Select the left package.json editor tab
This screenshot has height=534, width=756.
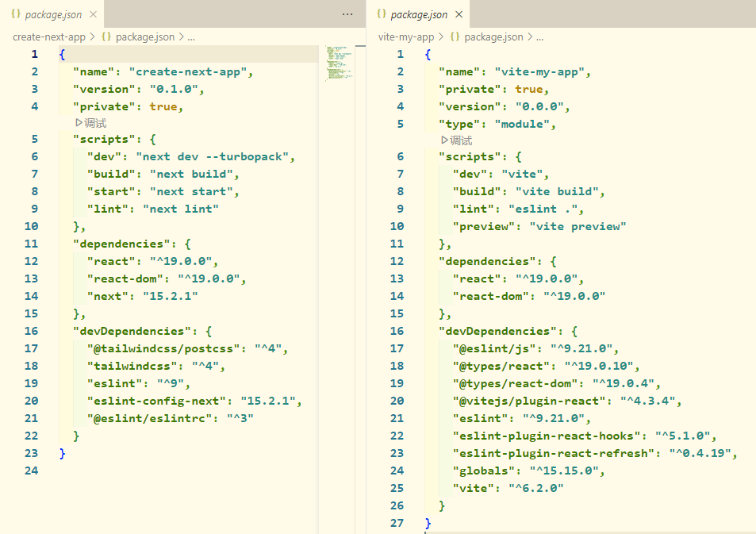52,14
